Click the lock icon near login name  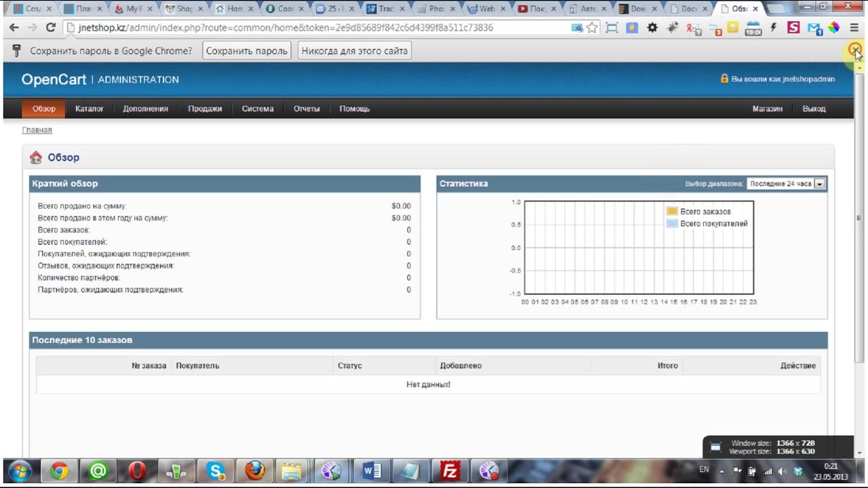tap(724, 79)
